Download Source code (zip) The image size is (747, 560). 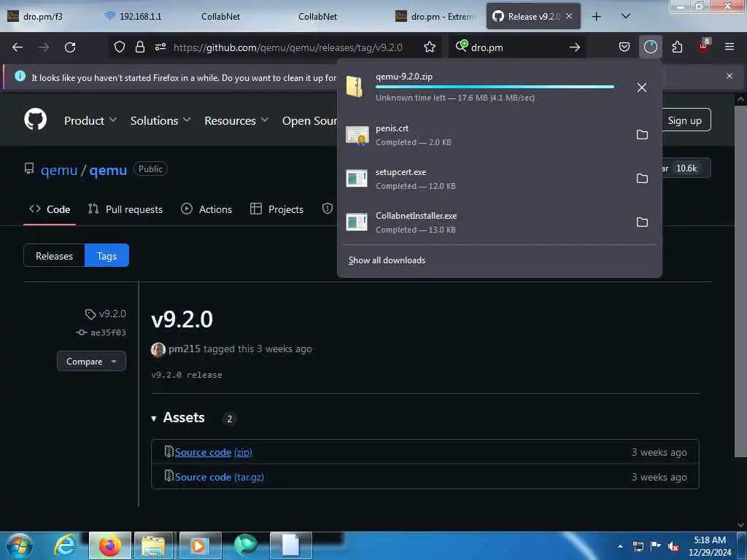tap(213, 452)
